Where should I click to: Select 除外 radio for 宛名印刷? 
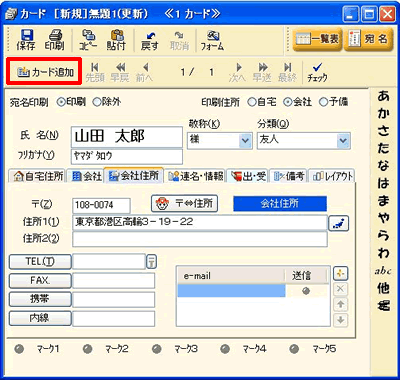pyautogui.click(x=97, y=102)
